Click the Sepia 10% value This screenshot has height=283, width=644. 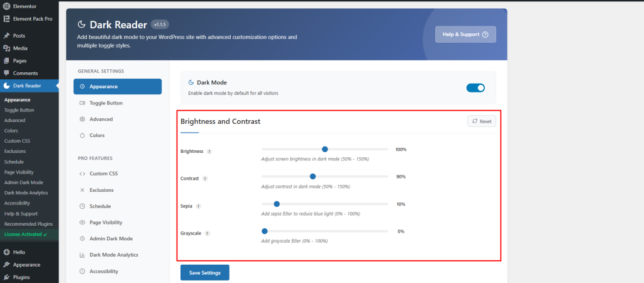pos(401,204)
